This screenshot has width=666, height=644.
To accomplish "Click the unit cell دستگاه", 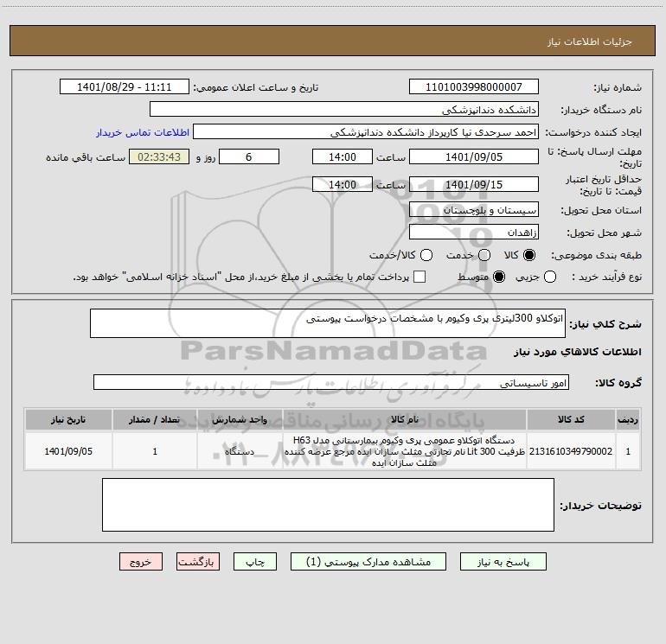I will tap(240, 451).
